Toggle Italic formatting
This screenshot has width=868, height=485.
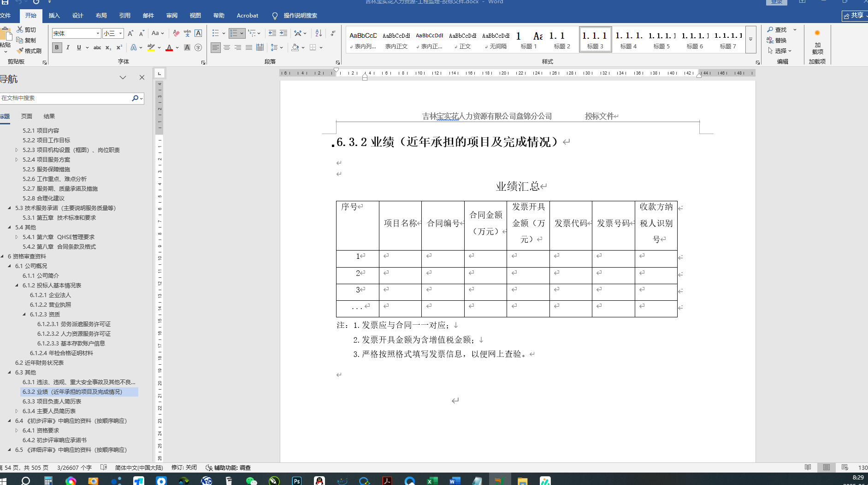pos(68,47)
